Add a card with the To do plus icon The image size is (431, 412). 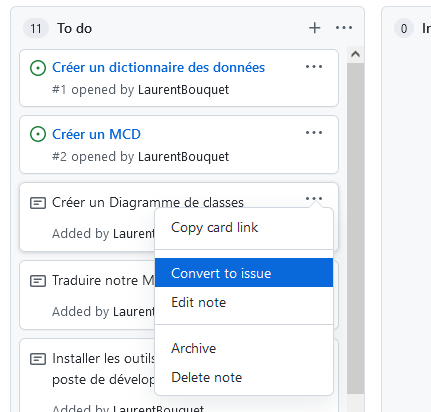314,28
